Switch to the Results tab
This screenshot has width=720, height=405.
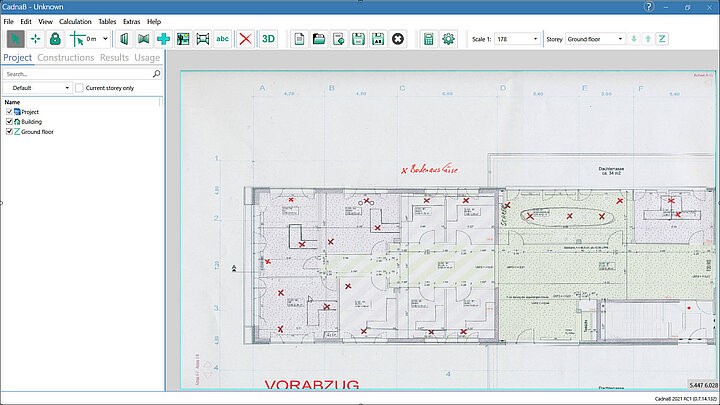pyautogui.click(x=114, y=58)
